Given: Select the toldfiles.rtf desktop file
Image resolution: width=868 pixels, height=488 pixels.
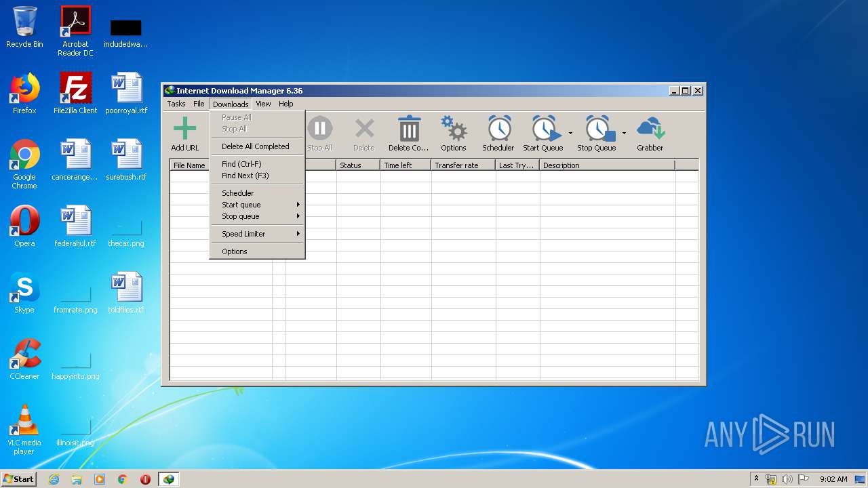Looking at the screenshot, I should [x=126, y=293].
